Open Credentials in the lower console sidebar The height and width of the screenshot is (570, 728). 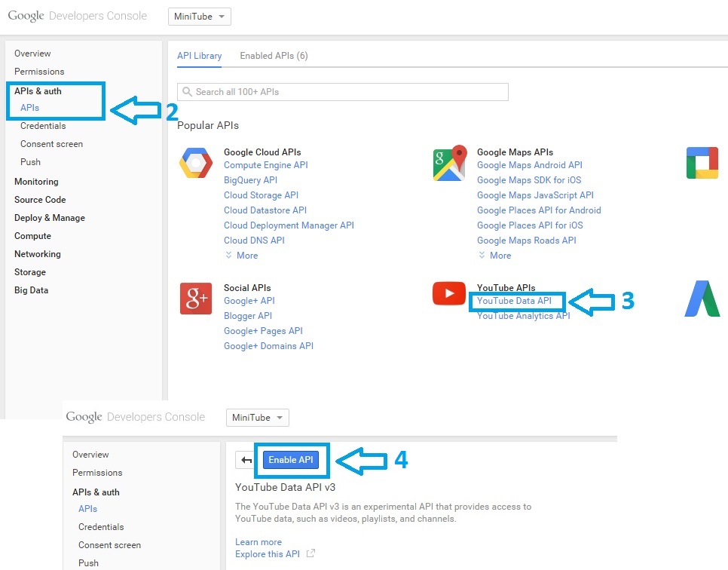(101, 527)
